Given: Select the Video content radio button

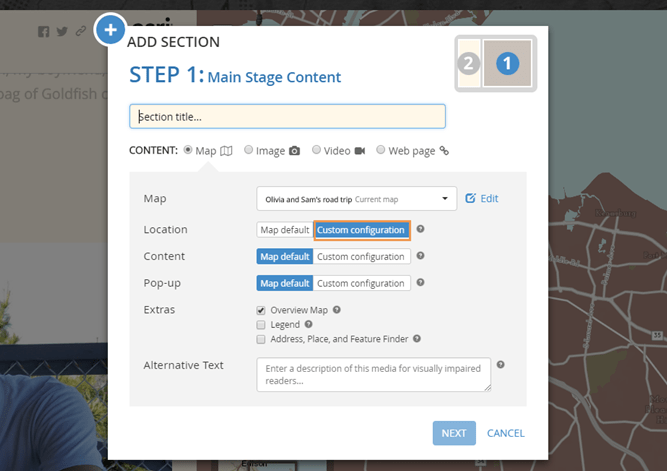Looking at the screenshot, I should tap(316, 150).
